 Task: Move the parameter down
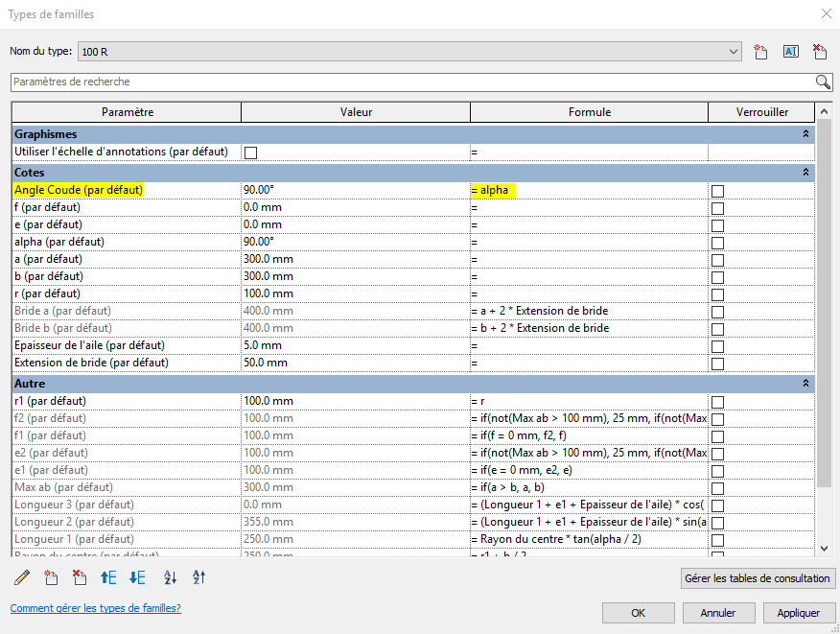pos(137,577)
